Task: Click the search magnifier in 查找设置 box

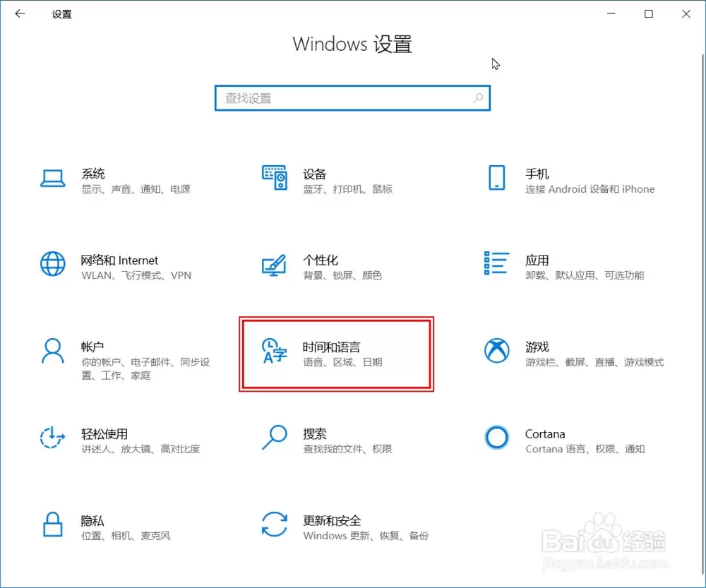Action: click(478, 97)
